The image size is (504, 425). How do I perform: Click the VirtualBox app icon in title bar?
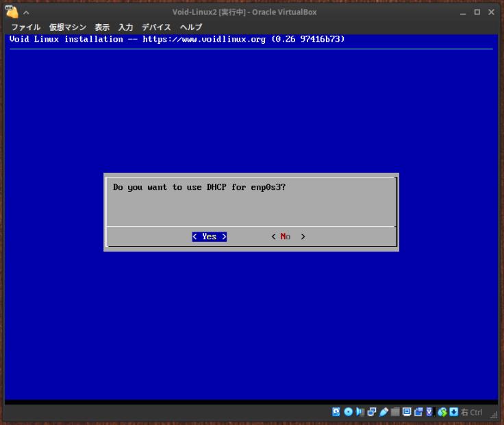click(x=12, y=12)
